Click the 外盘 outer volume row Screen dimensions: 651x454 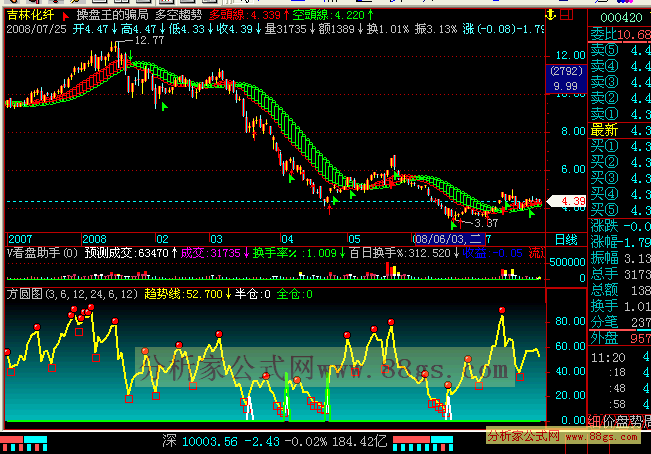(x=620, y=338)
